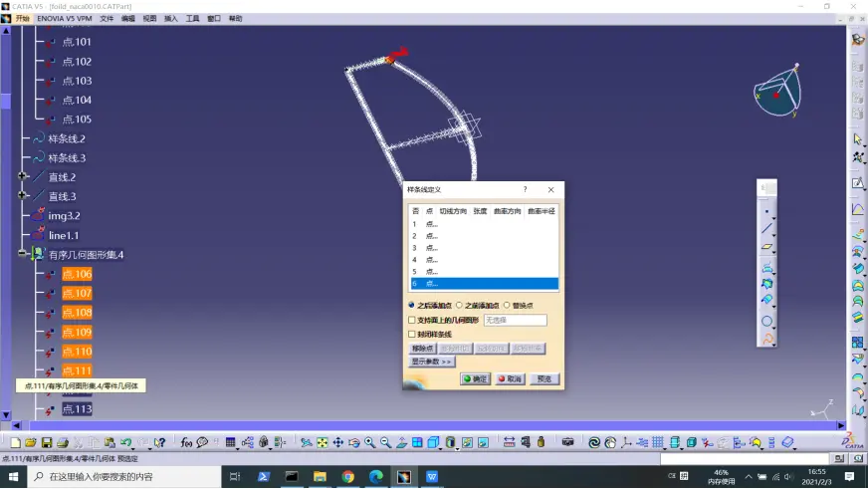Open the formula f(x) tool
Viewport: 868px width, 489px height.
tap(186, 442)
